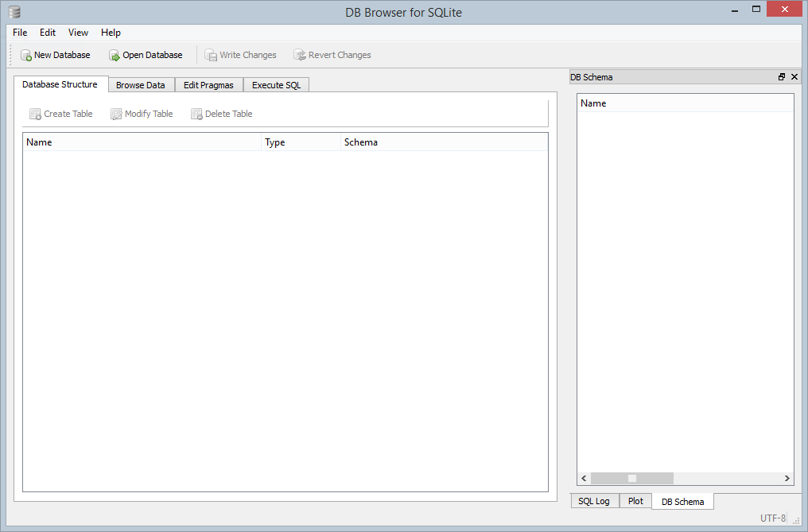Close the DB Schema panel
This screenshot has width=808, height=532.
pyautogui.click(x=794, y=77)
